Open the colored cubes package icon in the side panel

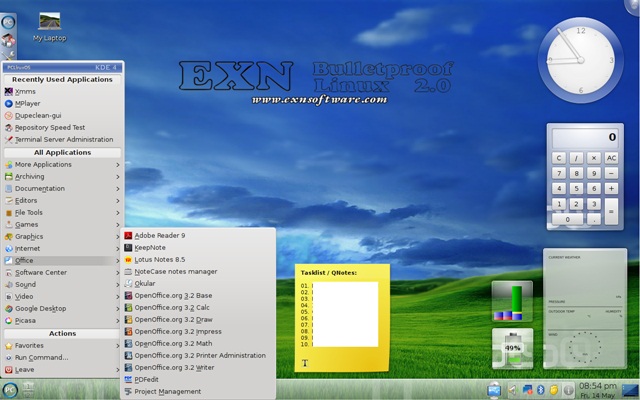coord(8,40)
